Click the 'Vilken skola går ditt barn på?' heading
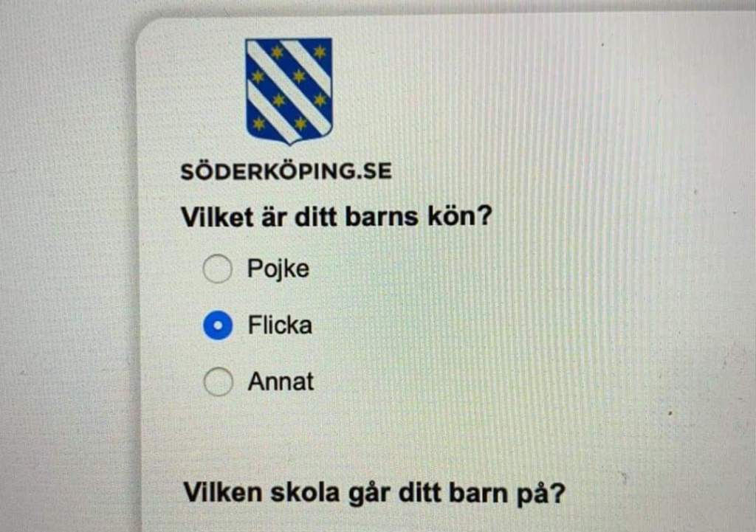This screenshot has width=756, height=532. 374,493
